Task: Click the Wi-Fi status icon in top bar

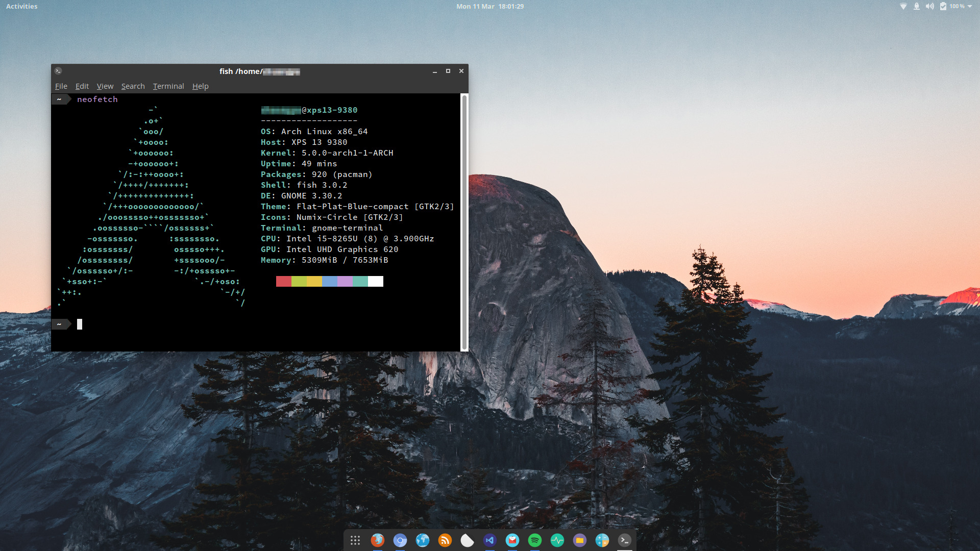Action: (x=903, y=7)
